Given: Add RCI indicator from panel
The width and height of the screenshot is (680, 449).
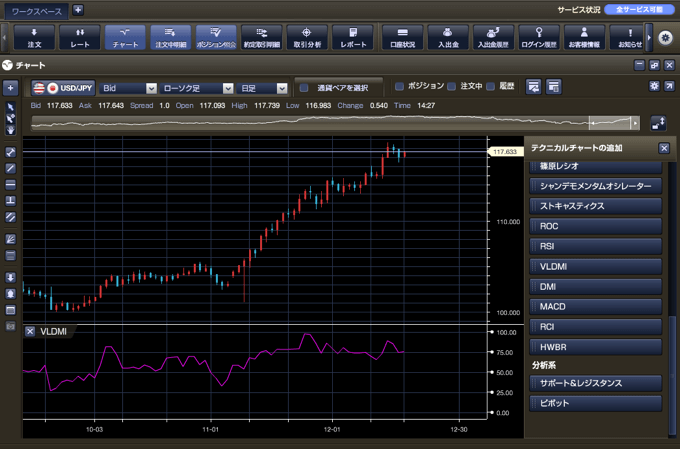Looking at the screenshot, I should [x=596, y=327].
